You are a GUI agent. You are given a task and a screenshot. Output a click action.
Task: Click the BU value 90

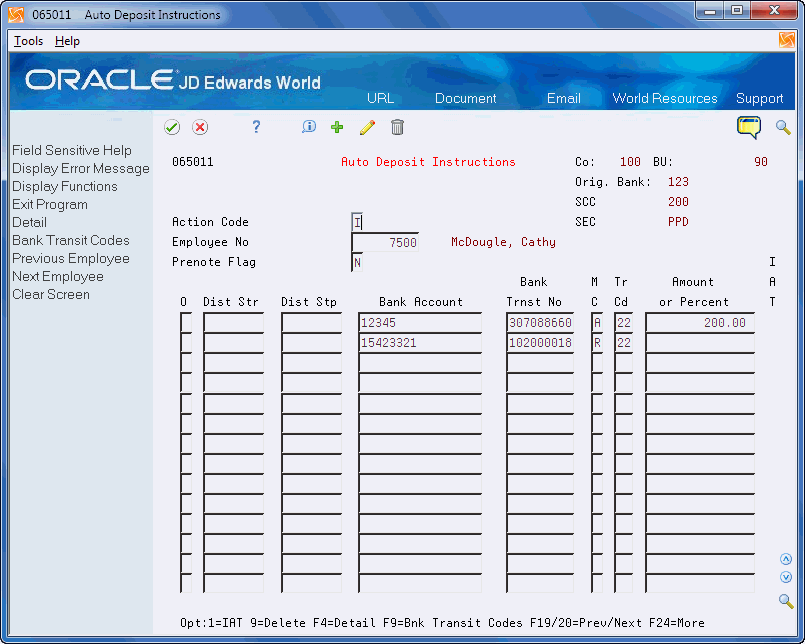pyautogui.click(x=761, y=162)
